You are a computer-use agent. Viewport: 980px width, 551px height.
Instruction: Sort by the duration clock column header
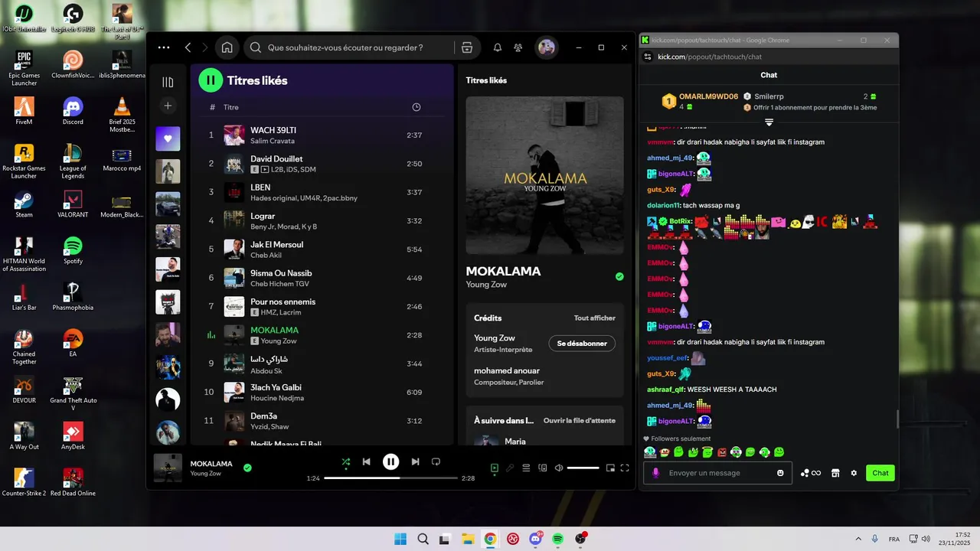tap(416, 107)
